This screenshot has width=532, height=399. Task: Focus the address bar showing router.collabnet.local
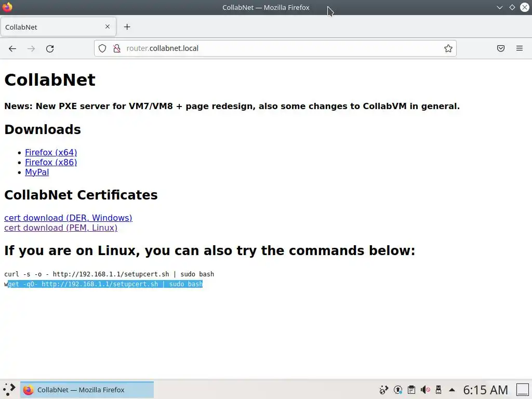[x=275, y=48]
